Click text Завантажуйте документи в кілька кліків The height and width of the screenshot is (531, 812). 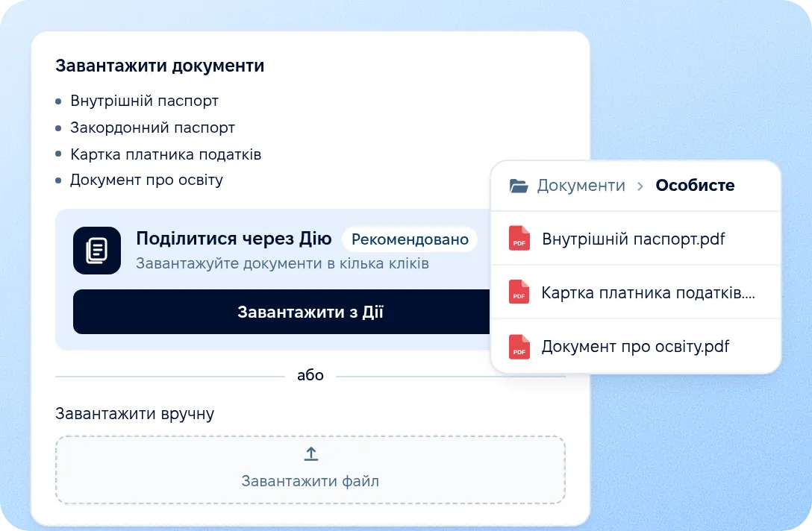pyautogui.click(x=283, y=263)
